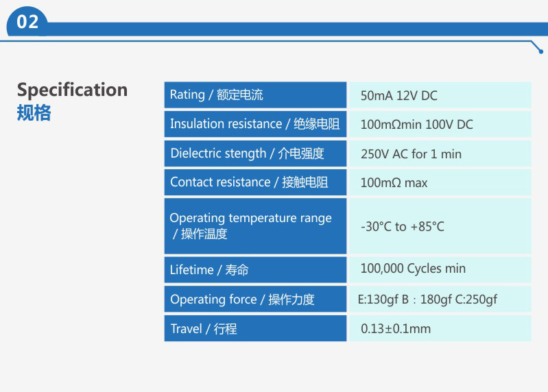
Task: Click the "Dielectric stength" label cell
Action: coord(255,154)
